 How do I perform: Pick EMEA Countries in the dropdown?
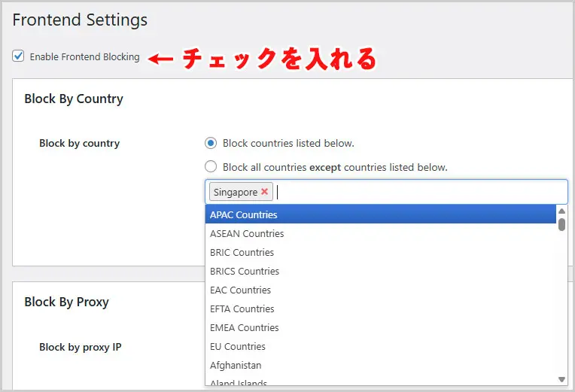[381, 327]
